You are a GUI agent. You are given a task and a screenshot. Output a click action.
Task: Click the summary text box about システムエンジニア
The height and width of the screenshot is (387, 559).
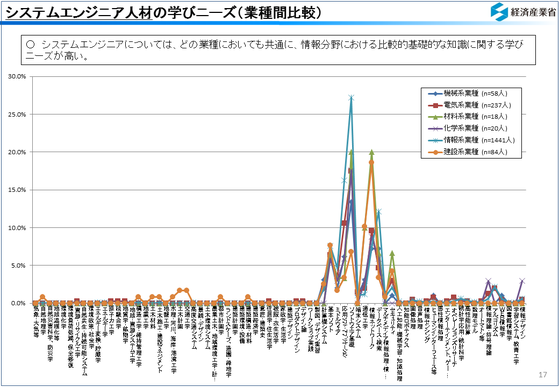(278, 50)
